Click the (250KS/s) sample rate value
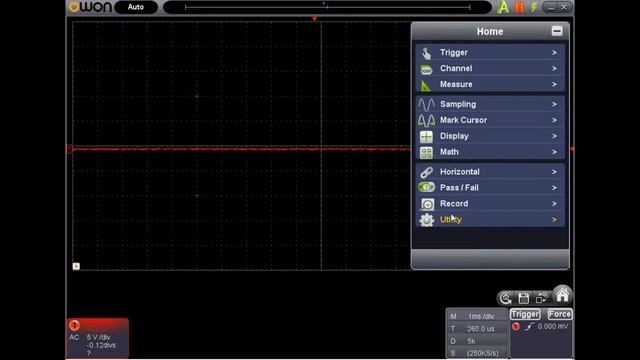Screen dimensions: 640x360 coord(482,353)
